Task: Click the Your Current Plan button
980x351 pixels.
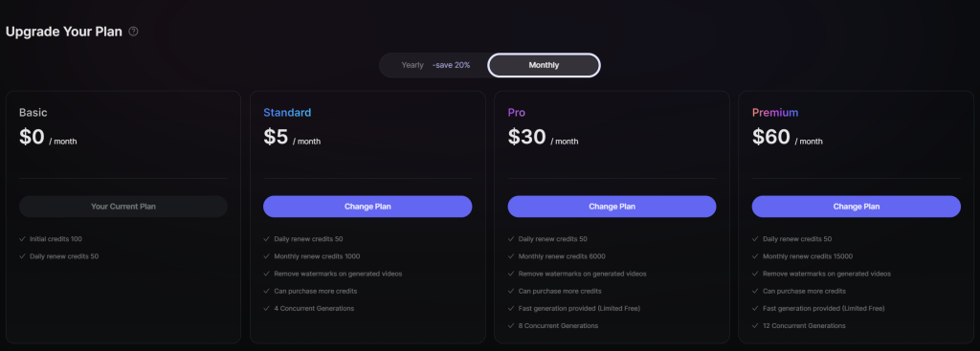Action: 123,207
